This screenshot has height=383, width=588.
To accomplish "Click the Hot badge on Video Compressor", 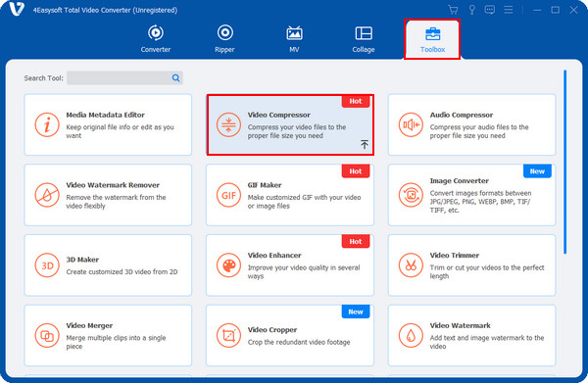I will tap(356, 101).
